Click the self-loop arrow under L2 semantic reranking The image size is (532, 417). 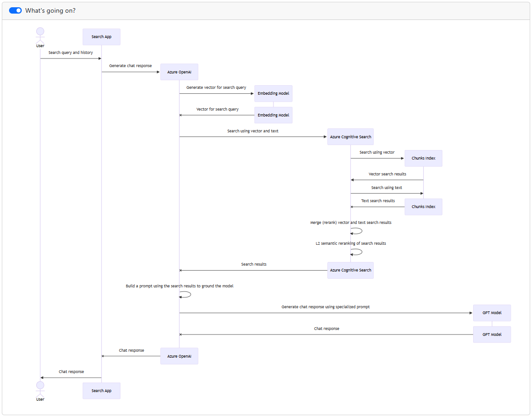point(356,252)
